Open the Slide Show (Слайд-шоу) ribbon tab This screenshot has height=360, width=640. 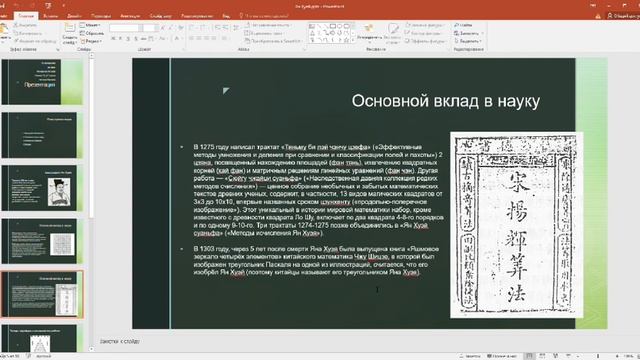click(x=160, y=16)
